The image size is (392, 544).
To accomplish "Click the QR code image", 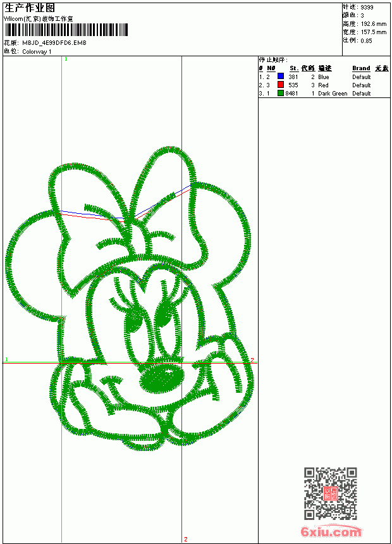I will pyautogui.click(x=331, y=493).
